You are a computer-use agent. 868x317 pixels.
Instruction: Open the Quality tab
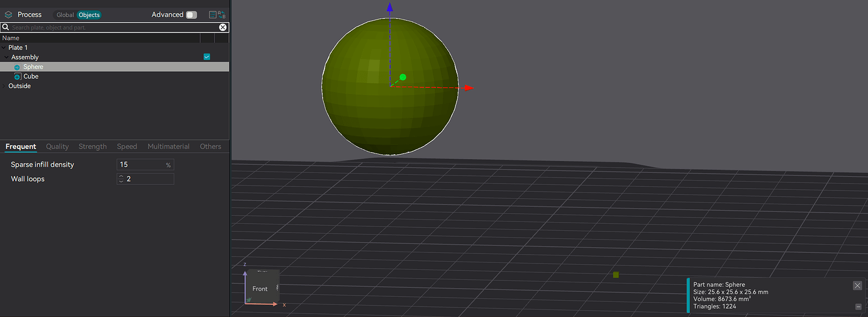[x=57, y=147]
